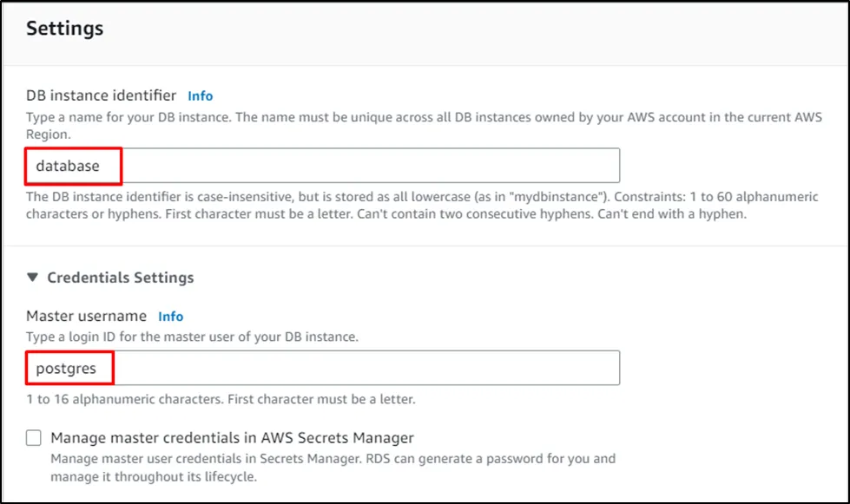Click the '1 to 16 alphanumeric characters' hint
Viewport: 850px width, 504px height.
coord(221,400)
